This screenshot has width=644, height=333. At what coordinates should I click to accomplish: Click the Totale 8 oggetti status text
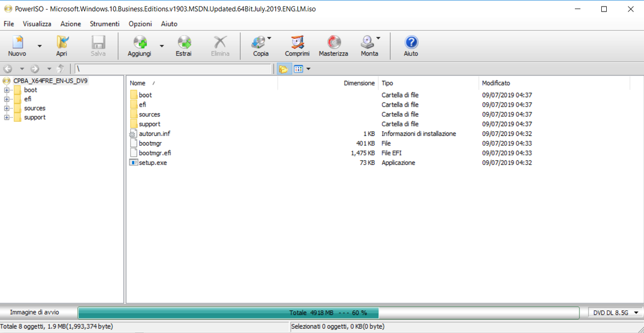[x=56, y=326]
